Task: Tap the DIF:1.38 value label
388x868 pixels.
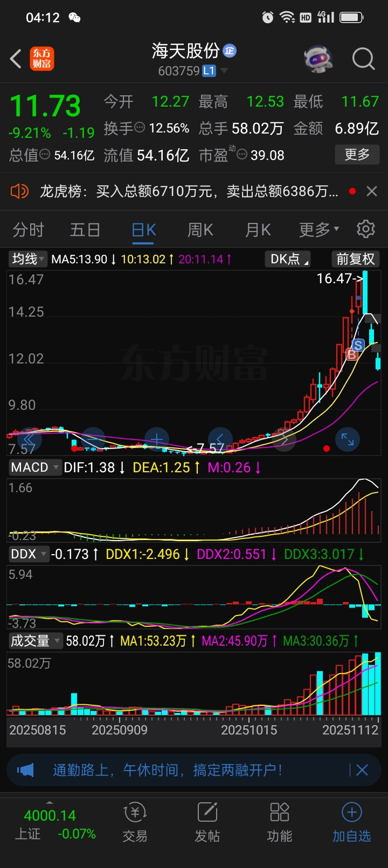Action: pyautogui.click(x=89, y=467)
